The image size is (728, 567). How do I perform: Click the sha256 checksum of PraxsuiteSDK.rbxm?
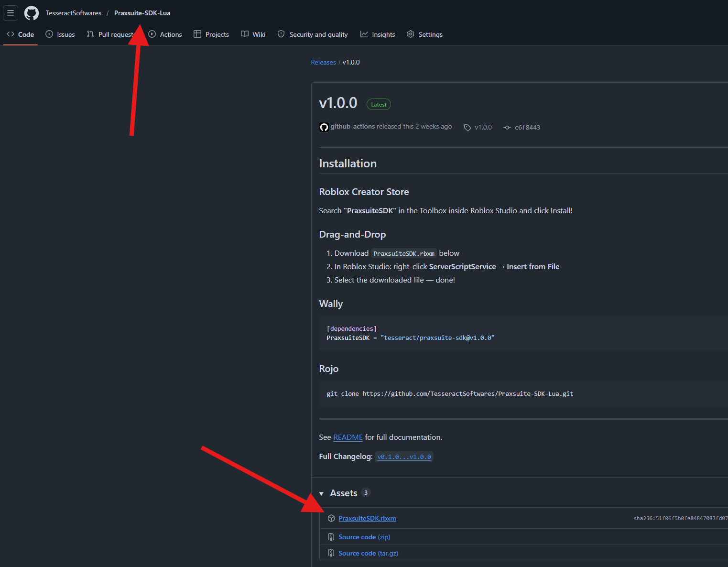pos(681,518)
